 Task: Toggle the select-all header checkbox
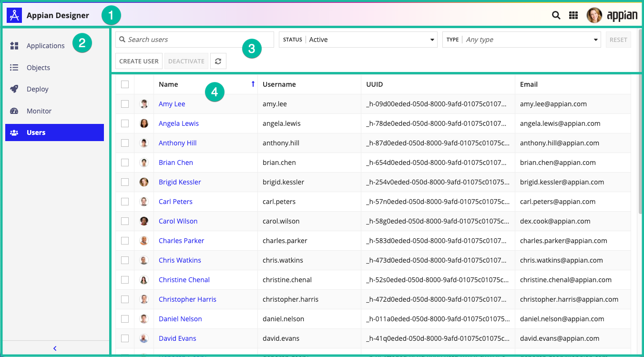125,84
